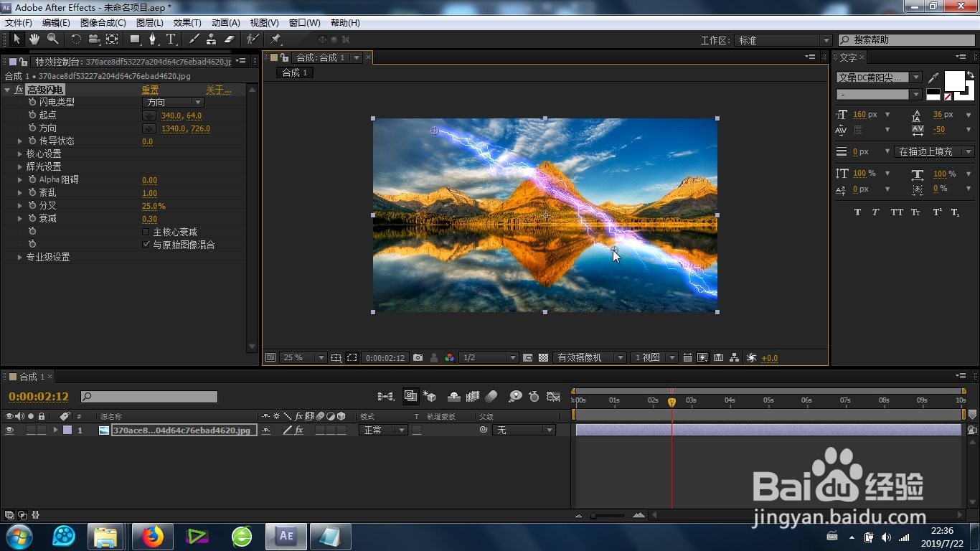
Task: Select the Hand tool
Action: click(x=34, y=39)
